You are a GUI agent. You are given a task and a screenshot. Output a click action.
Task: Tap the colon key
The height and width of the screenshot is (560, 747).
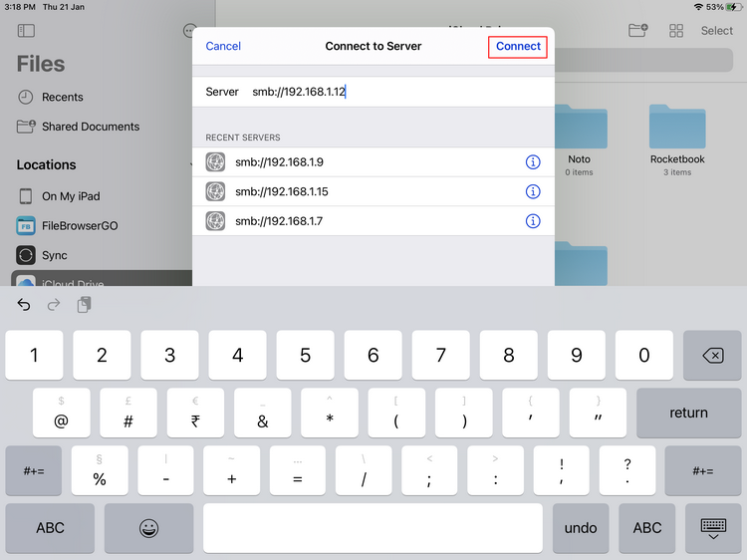click(x=495, y=471)
